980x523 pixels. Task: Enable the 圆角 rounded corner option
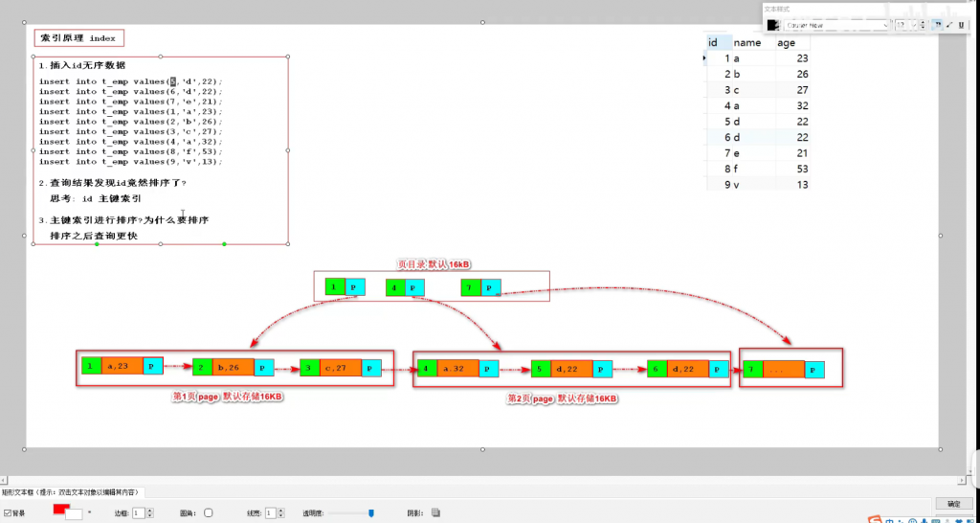[209, 513]
